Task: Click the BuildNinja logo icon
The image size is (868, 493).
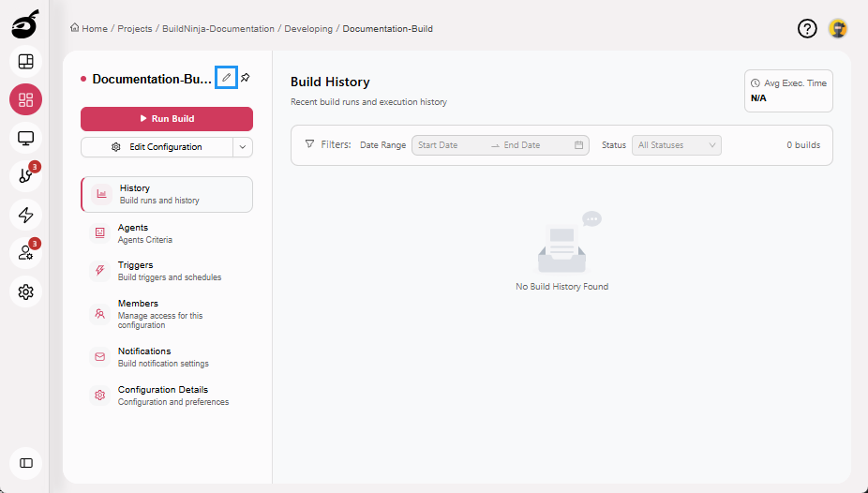Action: pyautogui.click(x=25, y=24)
